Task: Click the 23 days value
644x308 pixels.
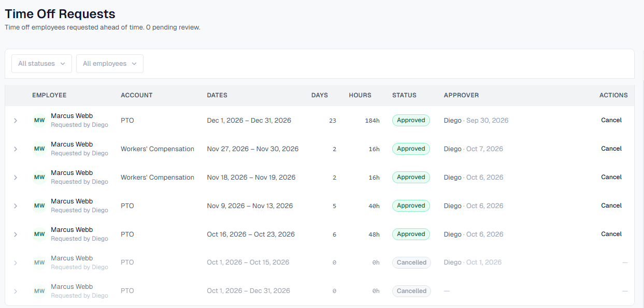Action: (333, 121)
